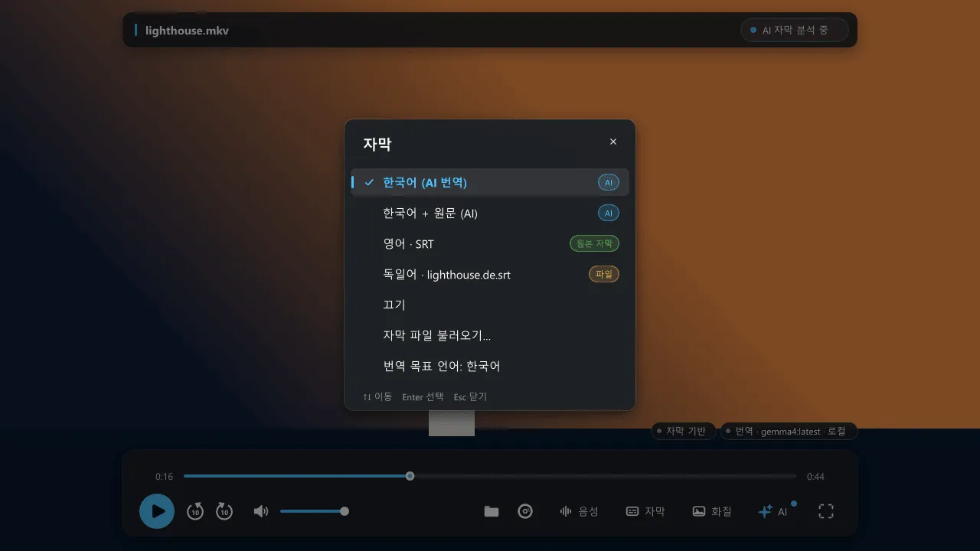Start playback with the play button
Image resolution: width=980 pixels, height=551 pixels.
(x=157, y=511)
